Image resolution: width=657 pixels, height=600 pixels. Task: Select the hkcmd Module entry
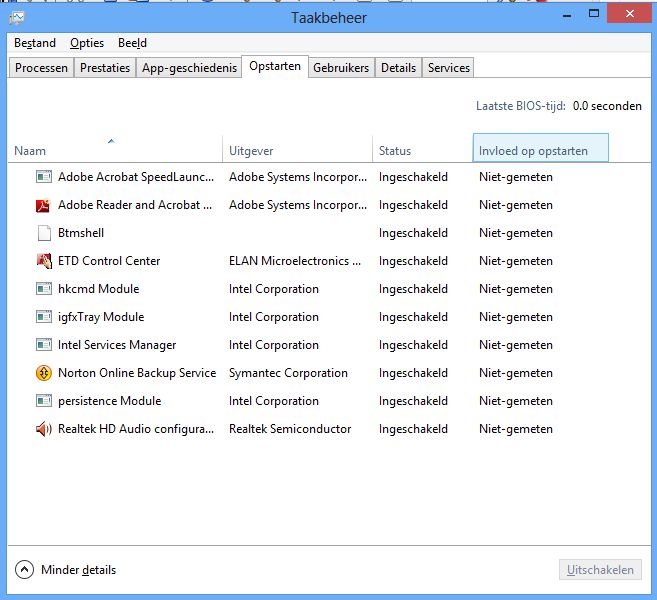[98, 289]
